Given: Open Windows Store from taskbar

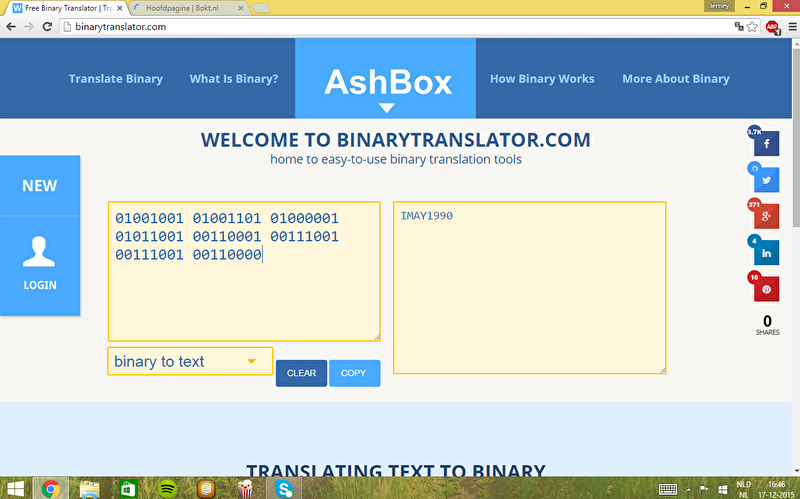Looking at the screenshot, I should [128, 489].
